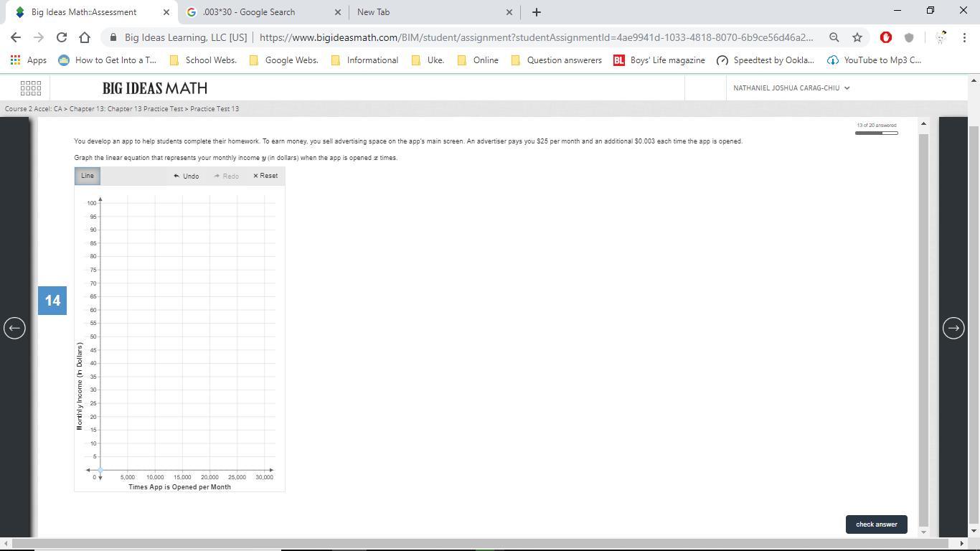980x551 pixels.
Task: Switch to the .003*30 Google Search tab
Action: pos(248,11)
